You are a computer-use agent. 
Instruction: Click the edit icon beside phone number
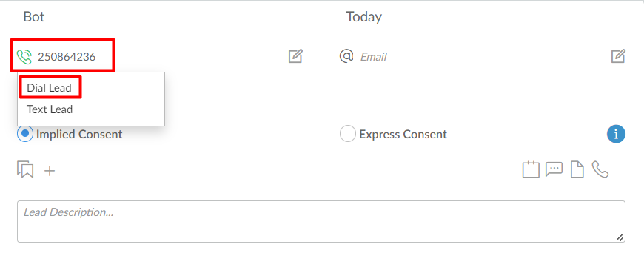pyautogui.click(x=295, y=56)
